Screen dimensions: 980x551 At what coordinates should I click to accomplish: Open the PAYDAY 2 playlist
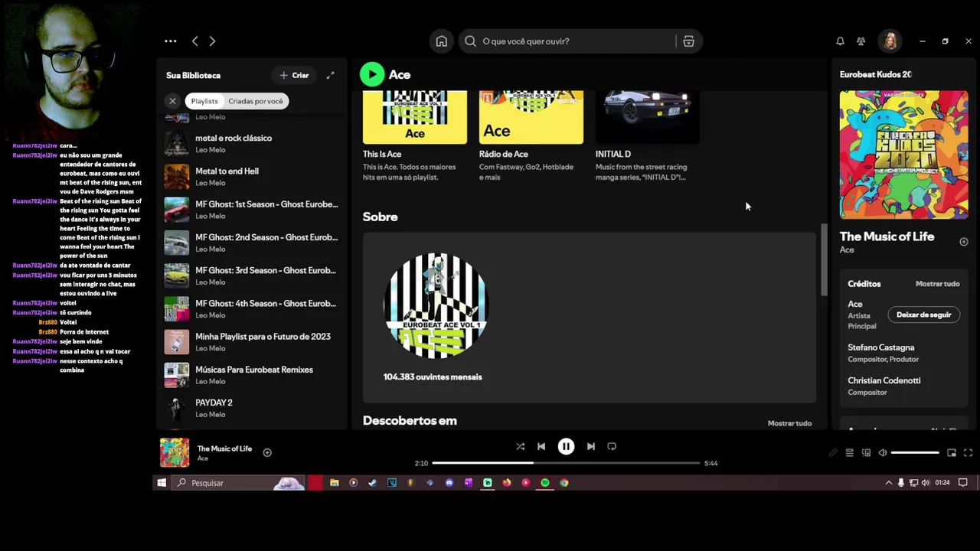point(251,408)
